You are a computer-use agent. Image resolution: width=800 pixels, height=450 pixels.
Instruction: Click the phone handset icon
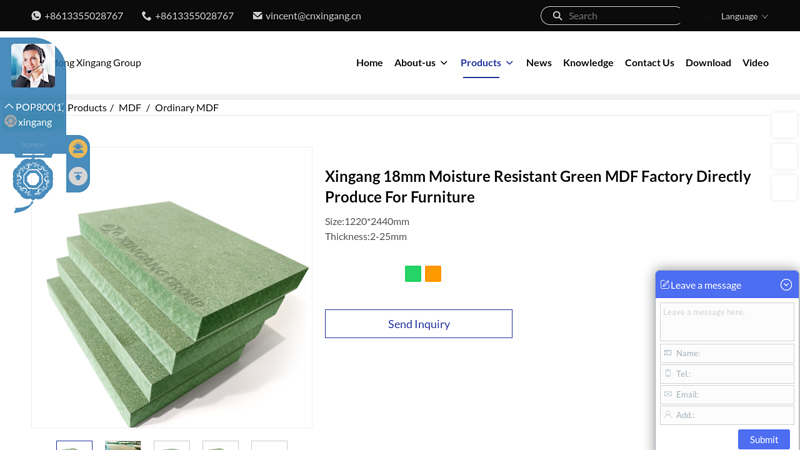146,16
